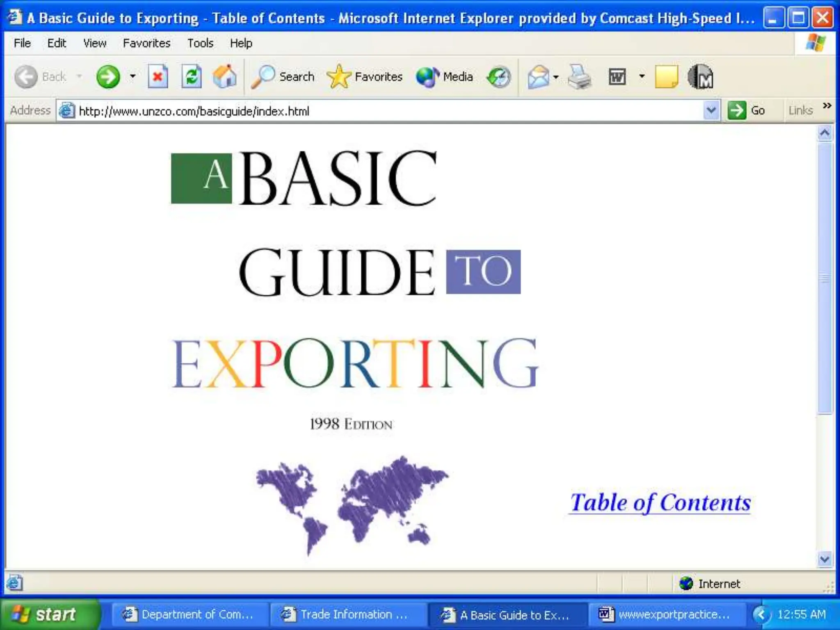Viewport: 840px width, 630px height.
Task: Open the Tools menu
Action: pos(200,43)
